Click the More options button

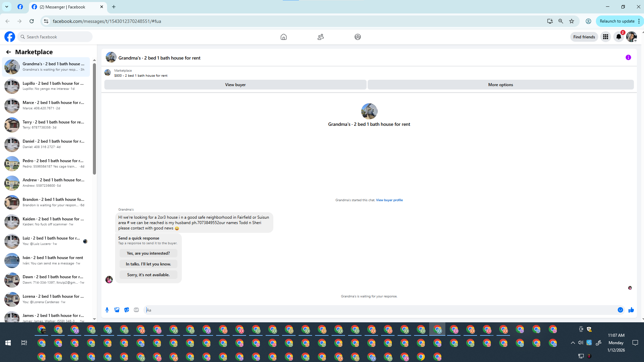[501, 85]
